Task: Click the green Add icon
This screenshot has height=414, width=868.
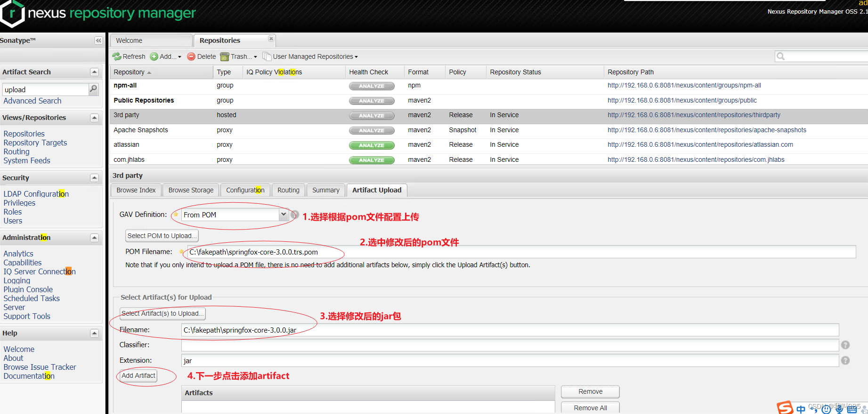Action: click(x=154, y=56)
